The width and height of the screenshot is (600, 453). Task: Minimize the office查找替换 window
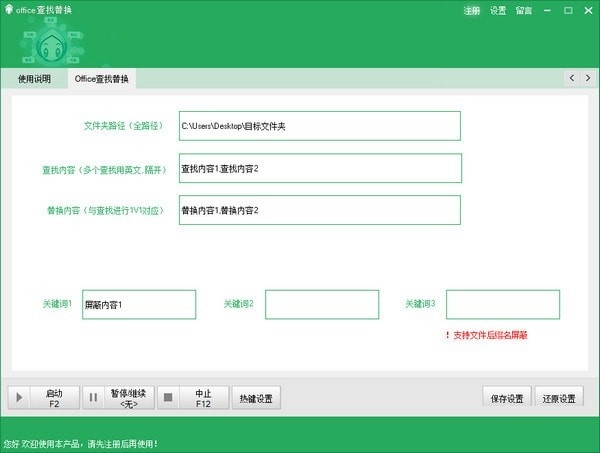(547, 11)
